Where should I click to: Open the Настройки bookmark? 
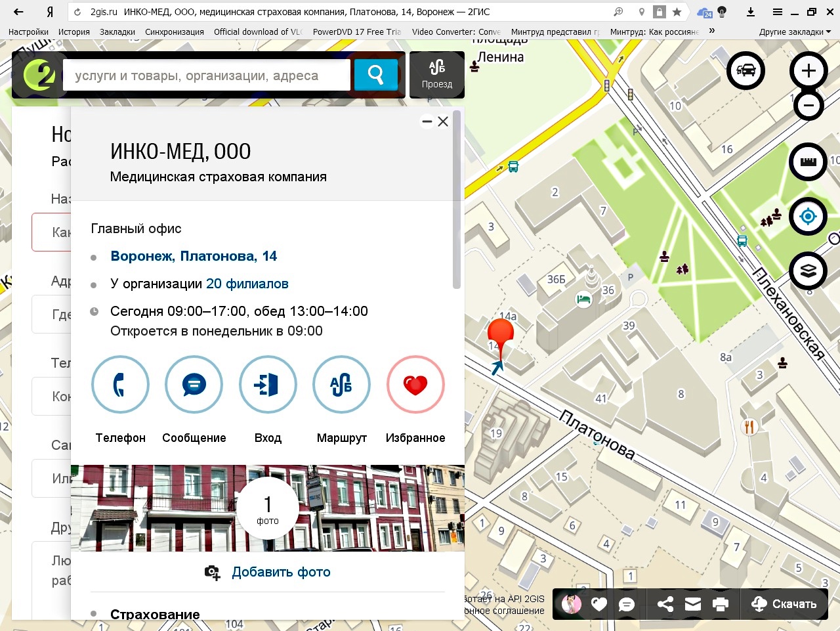(x=28, y=32)
